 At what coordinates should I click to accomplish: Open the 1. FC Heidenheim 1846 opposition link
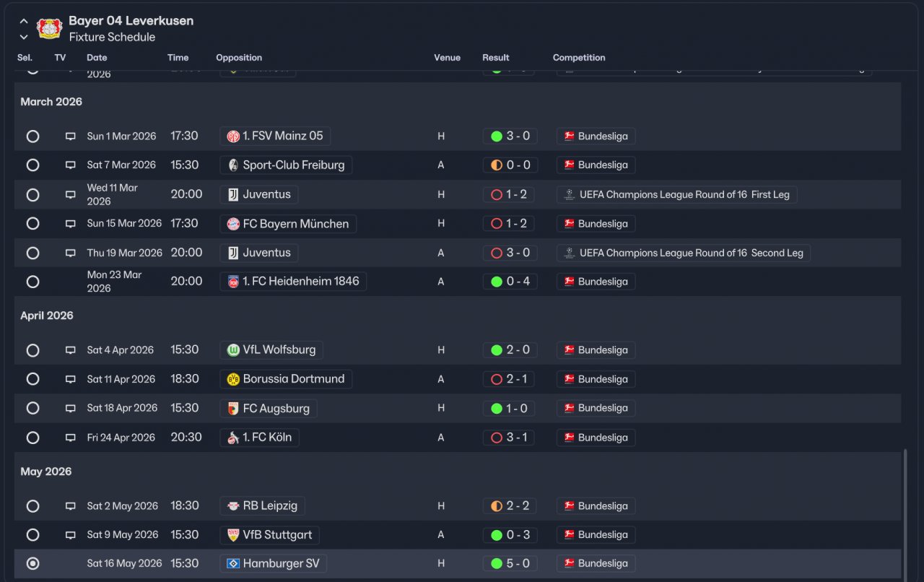tap(293, 282)
